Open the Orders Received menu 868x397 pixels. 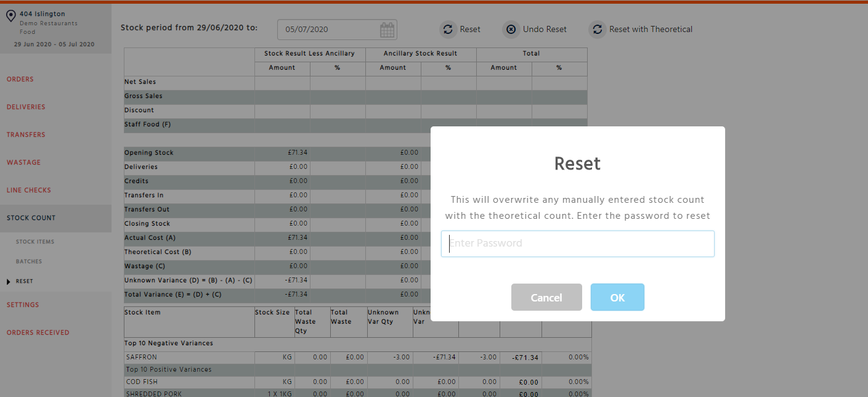(38, 333)
